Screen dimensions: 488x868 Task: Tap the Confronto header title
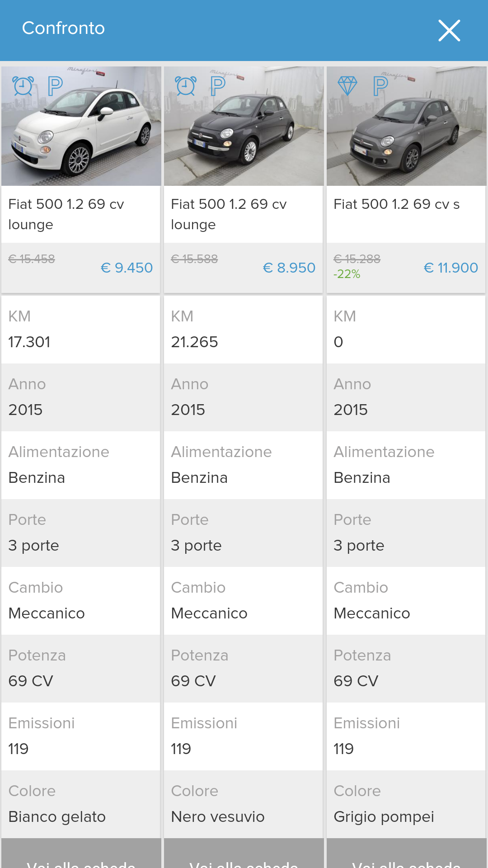63,28
